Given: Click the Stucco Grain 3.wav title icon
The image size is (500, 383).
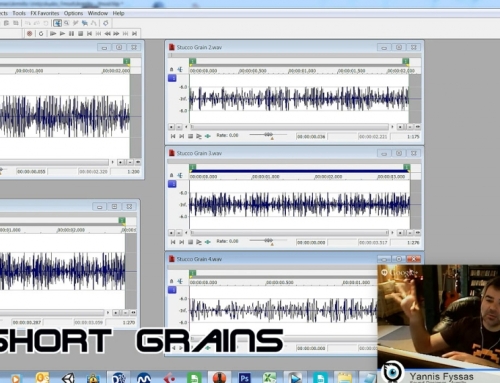Looking at the screenshot, I should pyautogui.click(x=172, y=153).
